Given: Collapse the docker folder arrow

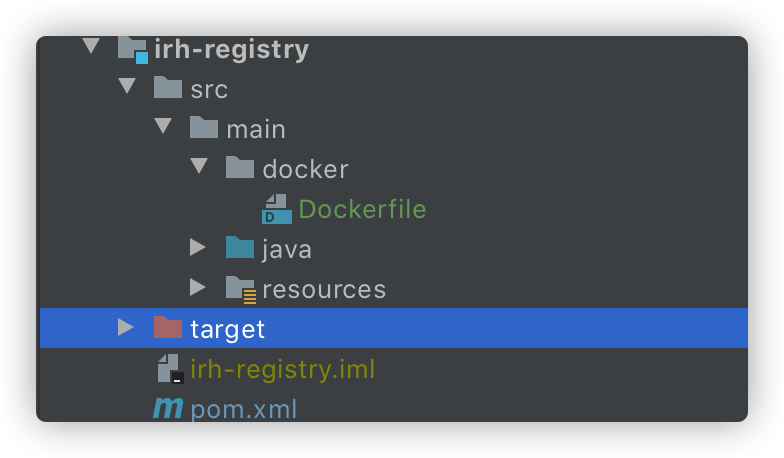Looking at the screenshot, I should point(199,167).
